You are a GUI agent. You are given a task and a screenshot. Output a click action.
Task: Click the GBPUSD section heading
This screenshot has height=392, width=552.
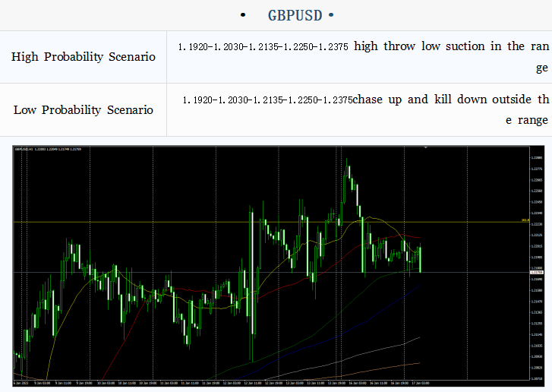coord(295,15)
